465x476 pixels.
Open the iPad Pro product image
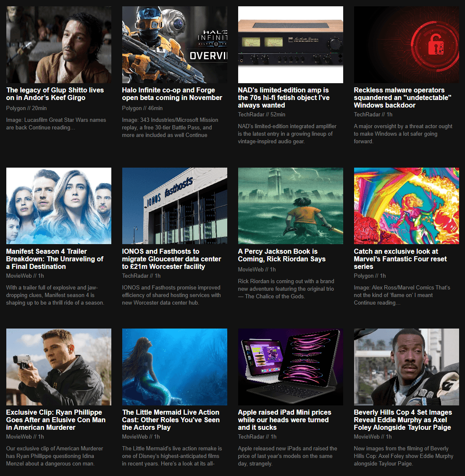coord(291,367)
